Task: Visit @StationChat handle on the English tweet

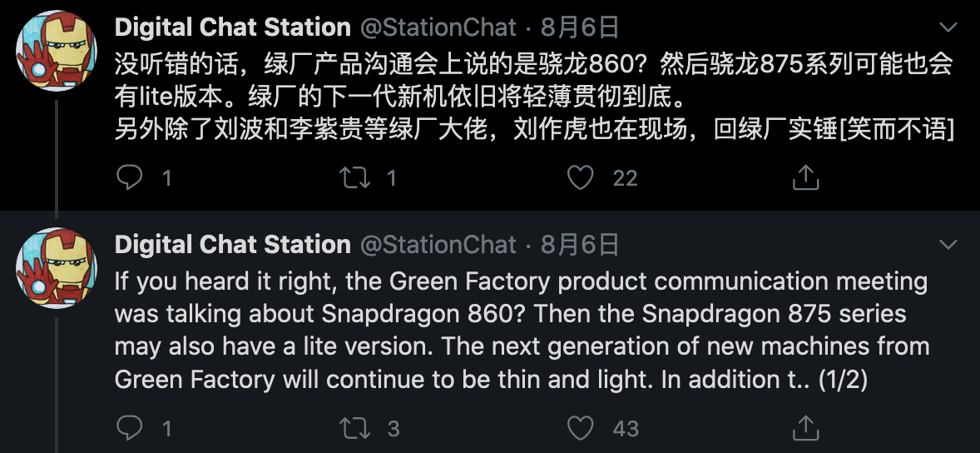Action: pyautogui.click(x=438, y=244)
